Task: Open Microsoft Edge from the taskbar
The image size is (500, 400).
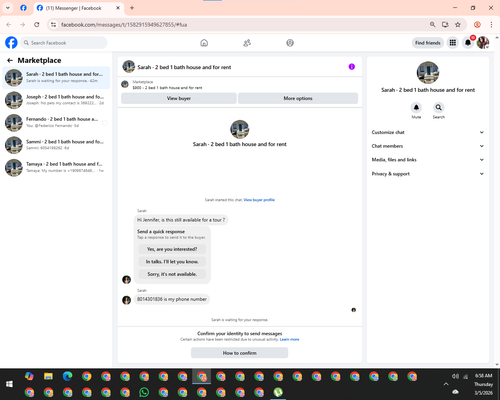Action: [x=68, y=376]
